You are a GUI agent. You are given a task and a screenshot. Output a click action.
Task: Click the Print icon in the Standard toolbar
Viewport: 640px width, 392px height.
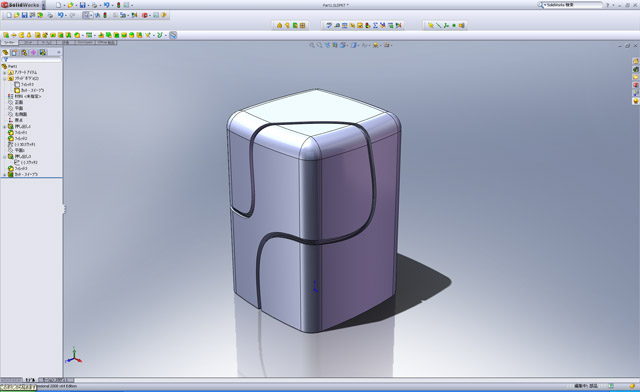pos(50,15)
